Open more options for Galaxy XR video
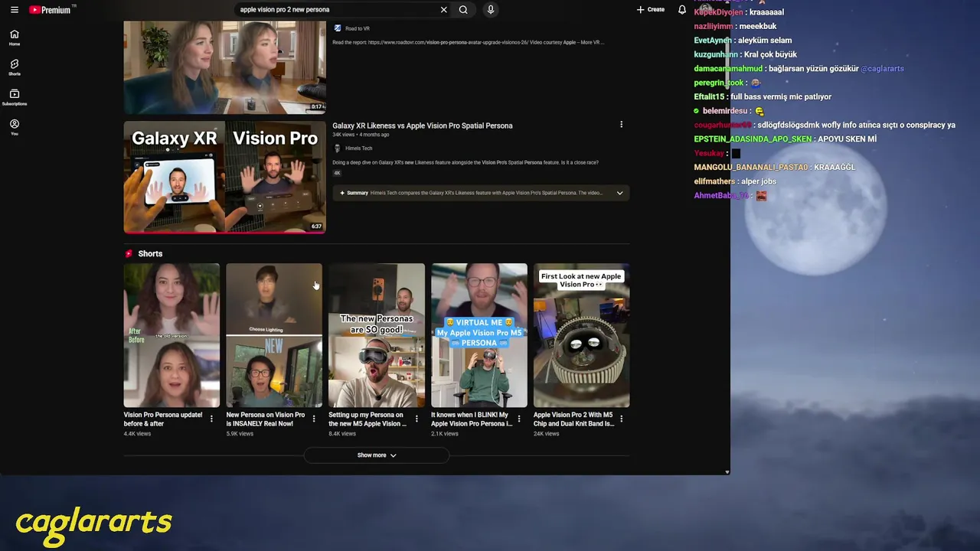Viewport: 980px width, 551px height. click(x=621, y=125)
